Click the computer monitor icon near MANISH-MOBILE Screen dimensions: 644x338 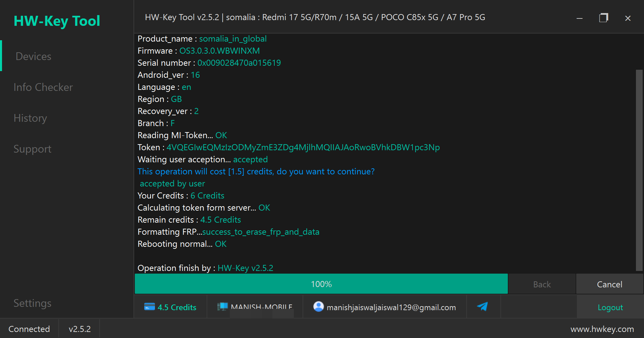click(x=222, y=307)
